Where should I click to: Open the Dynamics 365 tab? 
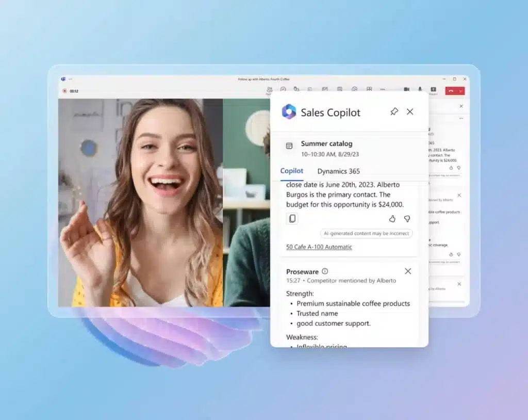[338, 171]
